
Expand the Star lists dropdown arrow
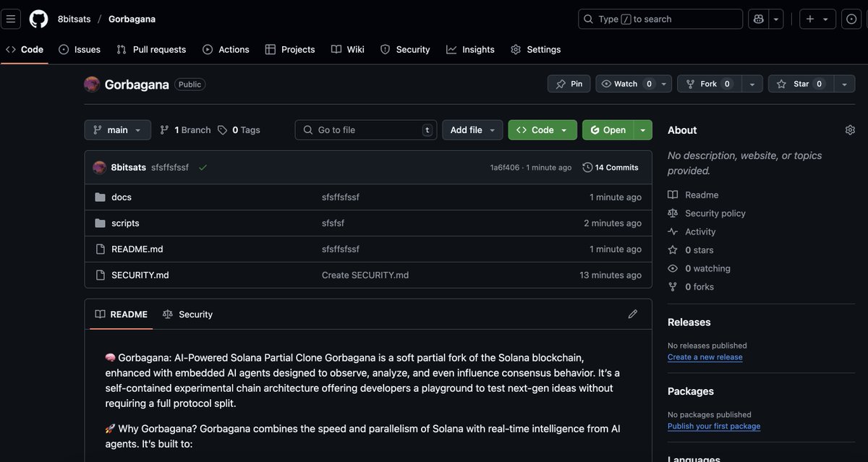click(844, 84)
